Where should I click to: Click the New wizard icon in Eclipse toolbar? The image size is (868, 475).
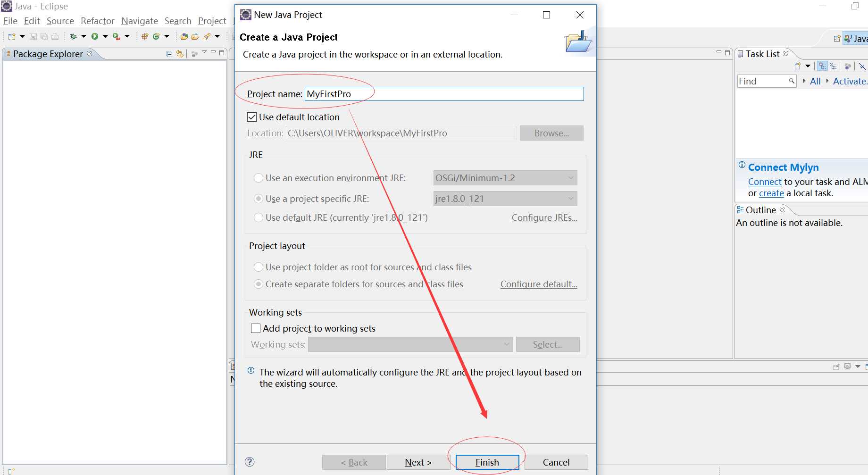point(12,36)
